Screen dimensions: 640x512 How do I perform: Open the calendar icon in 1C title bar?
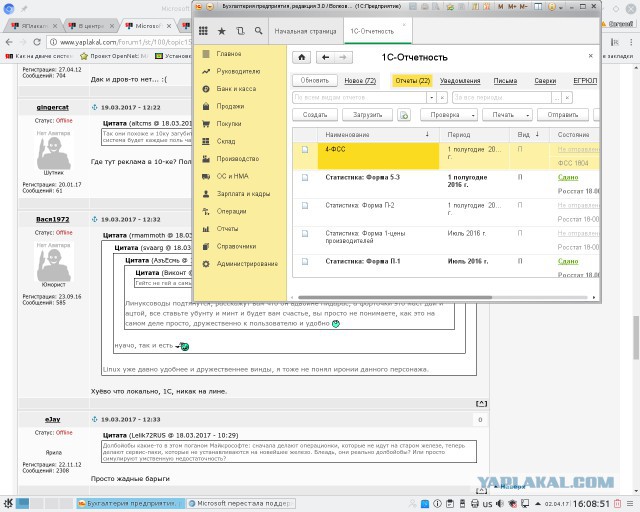coord(487,7)
